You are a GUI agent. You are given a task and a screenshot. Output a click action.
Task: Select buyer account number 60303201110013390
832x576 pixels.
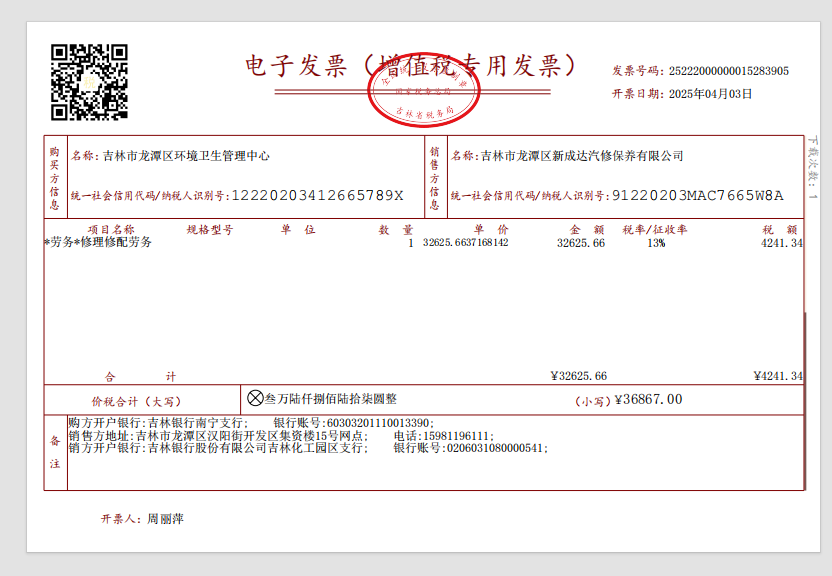coord(378,423)
